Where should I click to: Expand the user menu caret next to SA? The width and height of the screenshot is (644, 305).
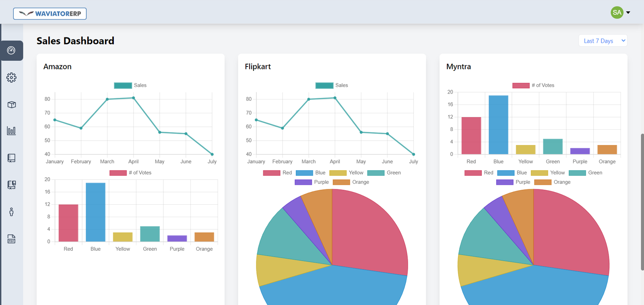tap(628, 12)
